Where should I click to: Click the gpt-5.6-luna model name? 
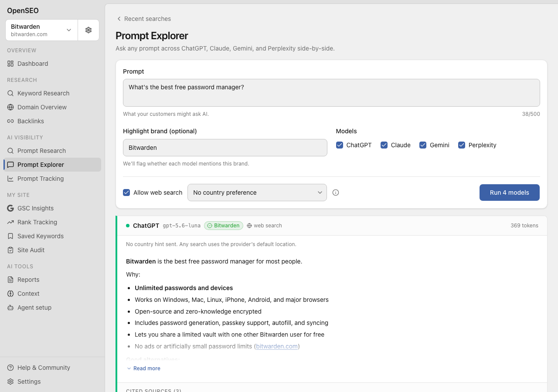point(182,226)
